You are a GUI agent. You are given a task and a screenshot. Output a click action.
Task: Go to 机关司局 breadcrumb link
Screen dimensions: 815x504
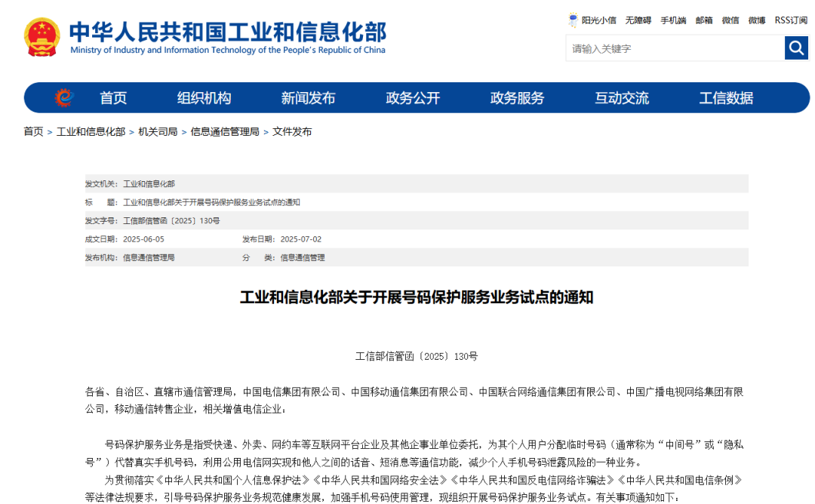coord(158,132)
